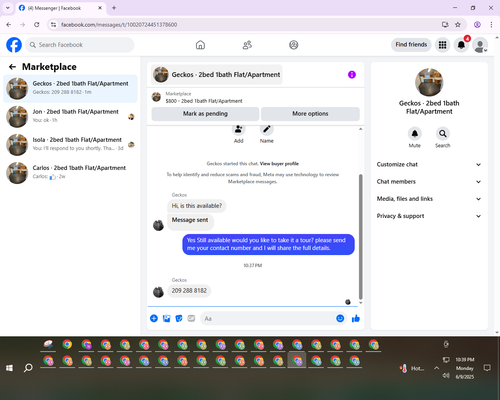Choose a sticker icon in composer
This screenshot has height=400, width=500.
(179, 318)
